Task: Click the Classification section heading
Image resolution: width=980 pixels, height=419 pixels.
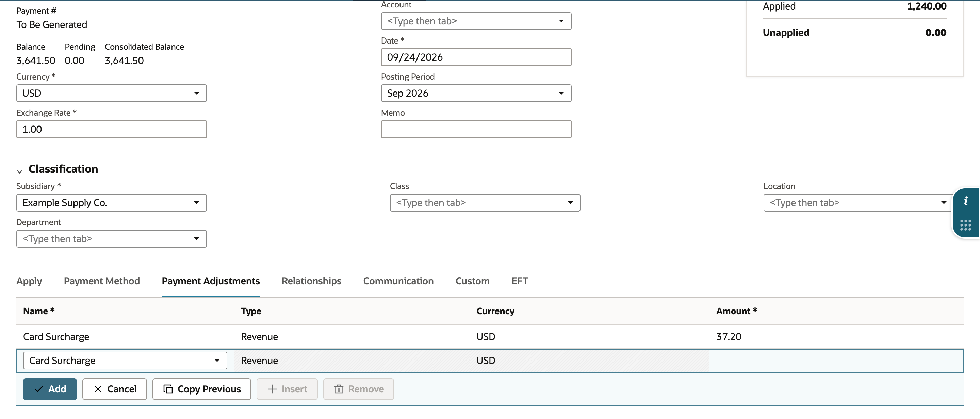Action: 63,169
